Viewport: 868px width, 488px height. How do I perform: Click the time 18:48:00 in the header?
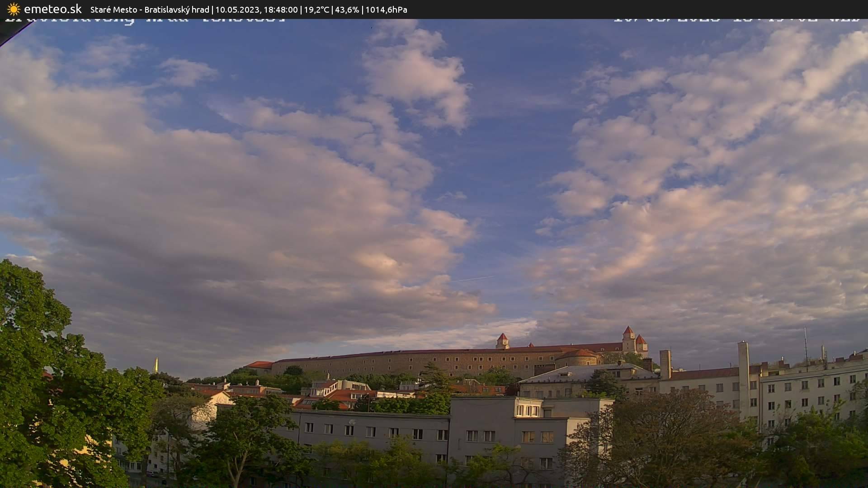282,9
